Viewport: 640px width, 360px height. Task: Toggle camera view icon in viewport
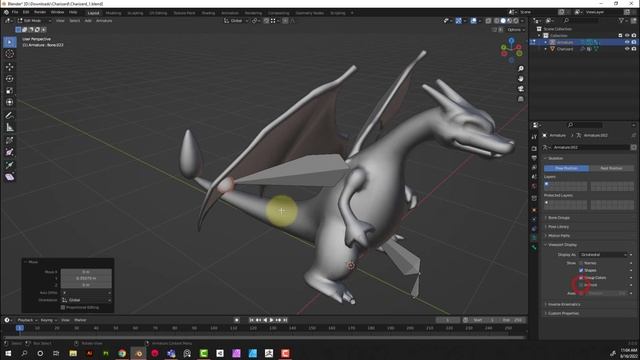point(520,89)
